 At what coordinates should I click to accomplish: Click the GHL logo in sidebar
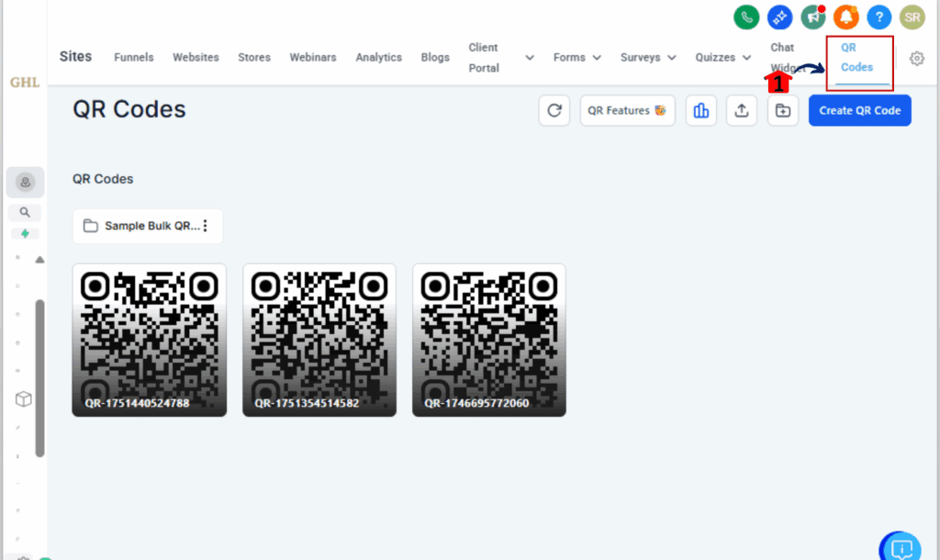(25, 82)
